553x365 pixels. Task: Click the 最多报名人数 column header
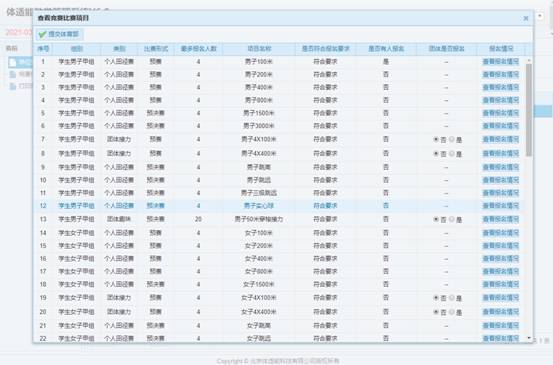[199, 49]
